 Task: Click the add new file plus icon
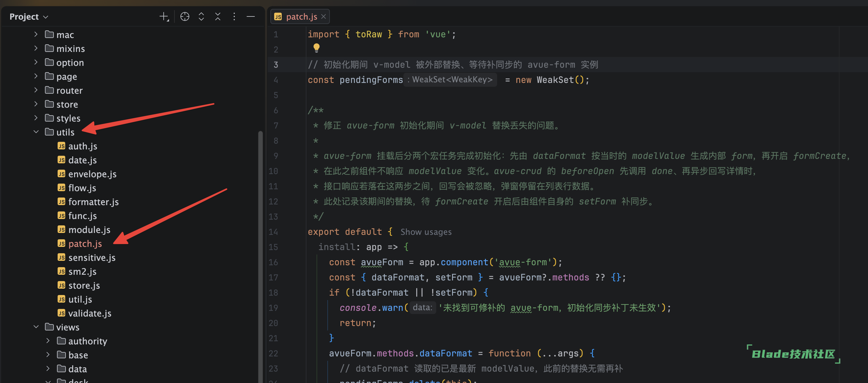click(164, 16)
